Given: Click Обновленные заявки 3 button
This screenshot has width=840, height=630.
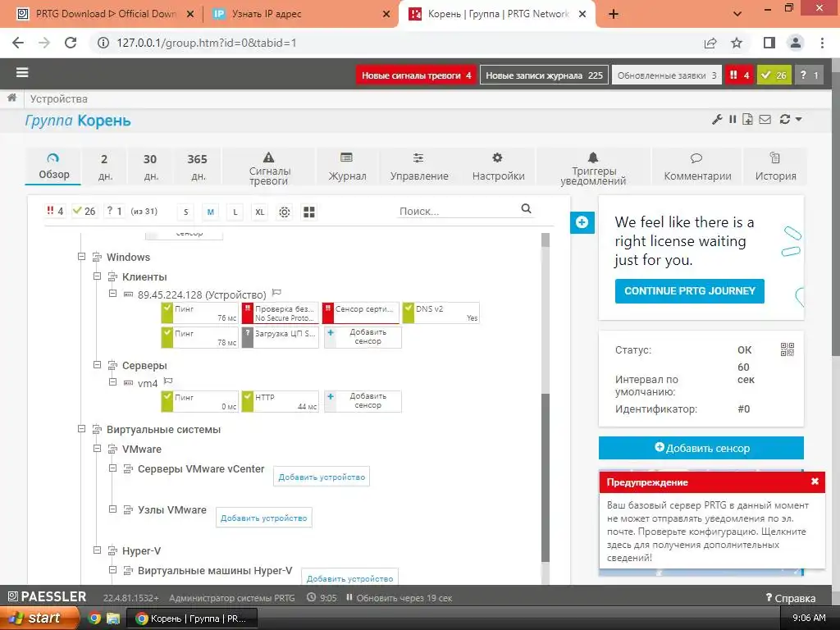Looking at the screenshot, I should click(666, 75).
